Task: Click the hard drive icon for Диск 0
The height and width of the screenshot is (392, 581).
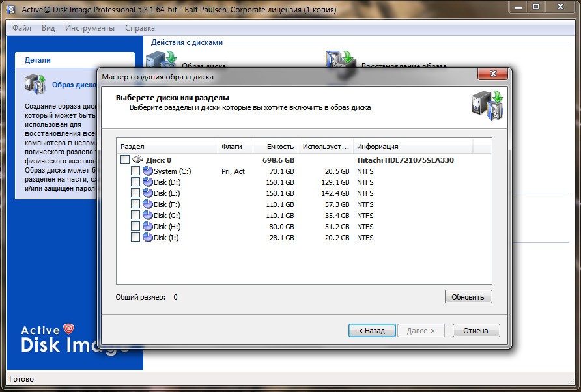Action: 137,160
